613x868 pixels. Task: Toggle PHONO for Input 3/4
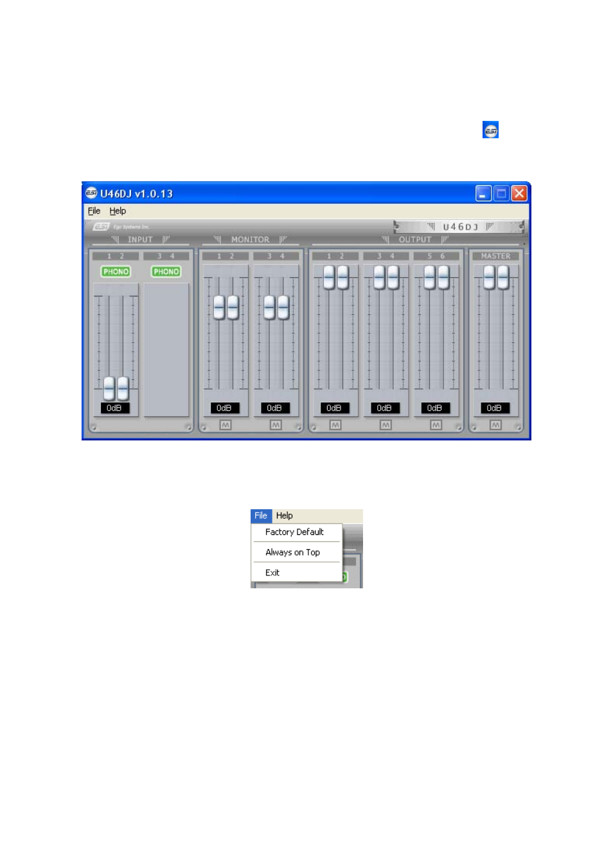(166, 271)
